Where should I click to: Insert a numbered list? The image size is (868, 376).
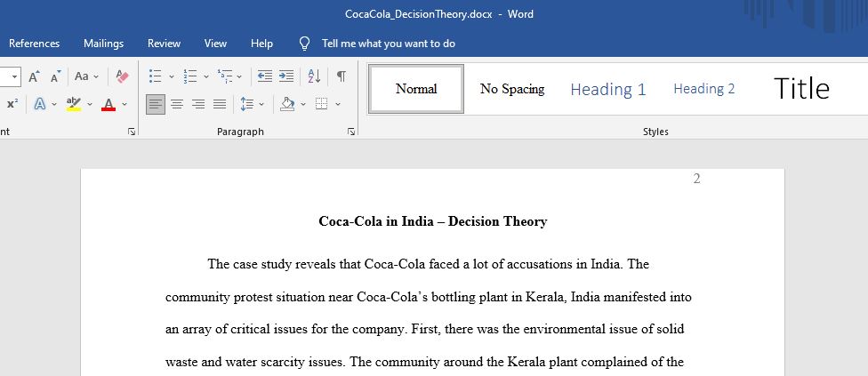point(190,76)
